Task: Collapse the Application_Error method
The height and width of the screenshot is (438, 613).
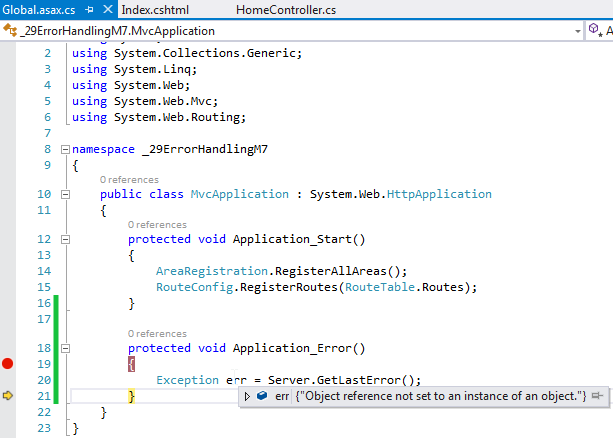Action: click(x=65, y=348)
